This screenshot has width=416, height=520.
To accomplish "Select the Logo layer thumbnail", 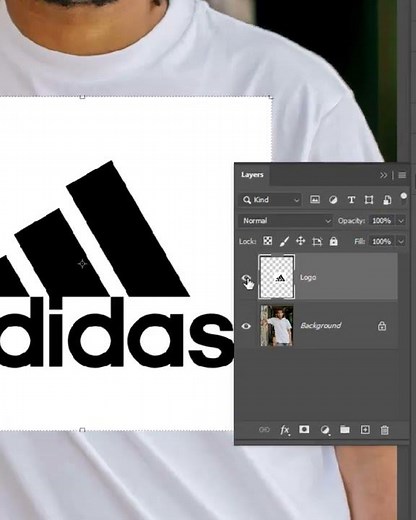I will click(277, 277).
